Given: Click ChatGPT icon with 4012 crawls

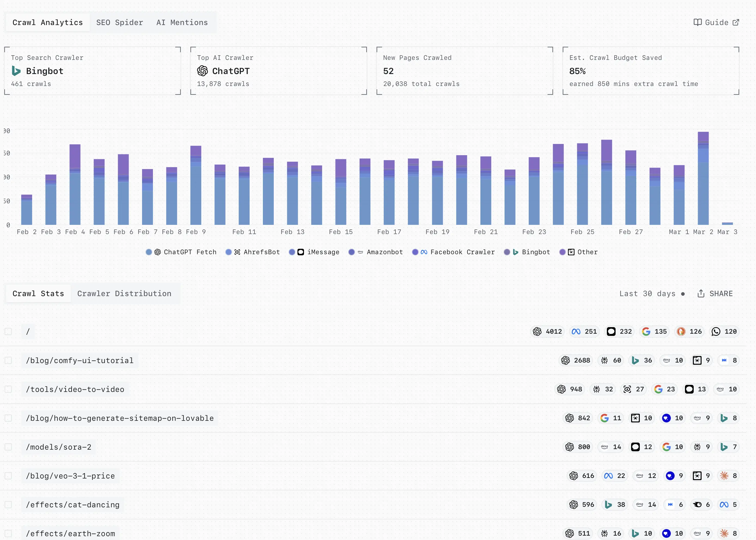Looking at the screenshot, I should 537,332.
